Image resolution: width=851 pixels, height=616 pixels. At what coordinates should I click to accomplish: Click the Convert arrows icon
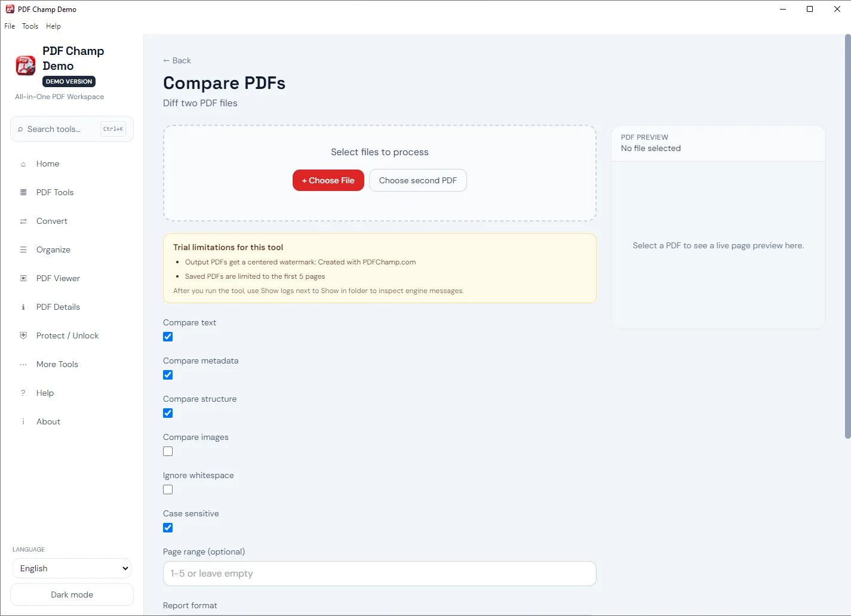(x=23, y=221)
